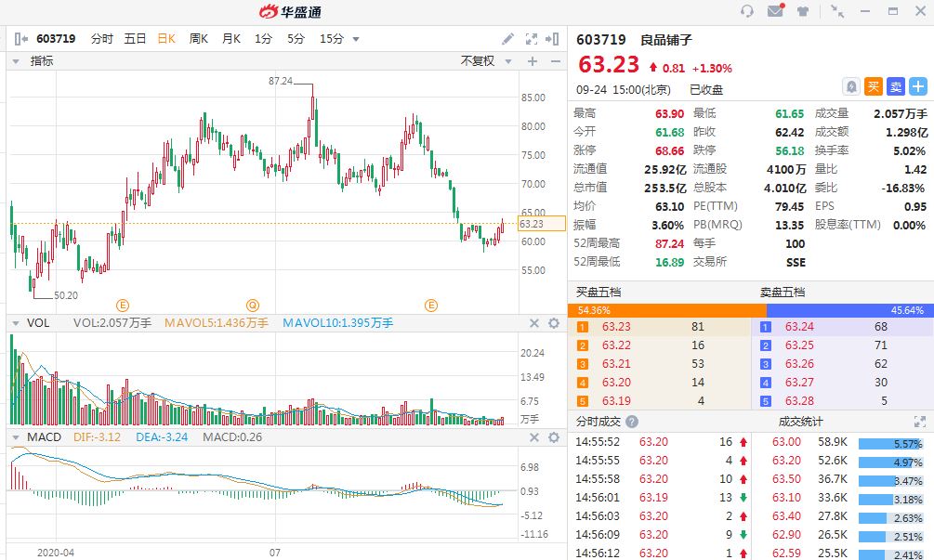Click the price alert bell icon

[x=850, y=86]
